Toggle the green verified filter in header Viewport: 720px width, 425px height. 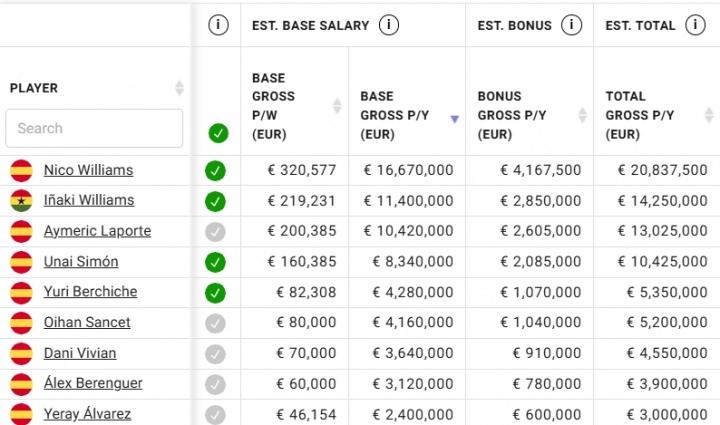(218, 133)
